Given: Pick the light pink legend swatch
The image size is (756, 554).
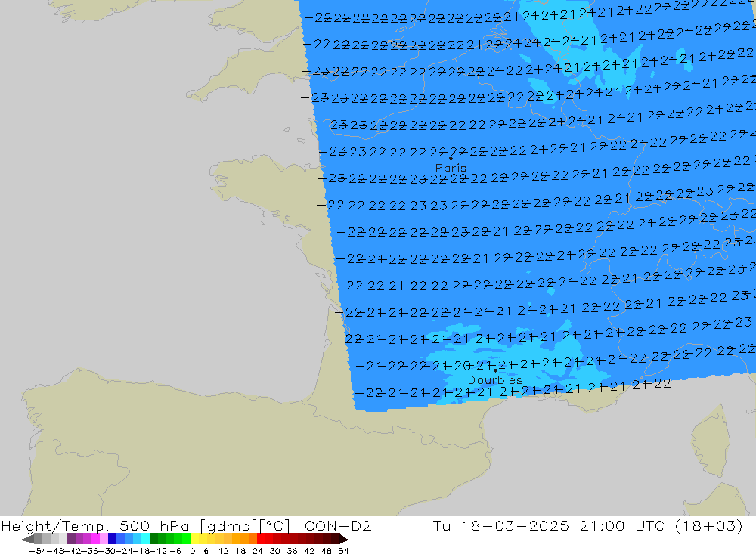Looking at the screenshot, I should pos(104,539).
